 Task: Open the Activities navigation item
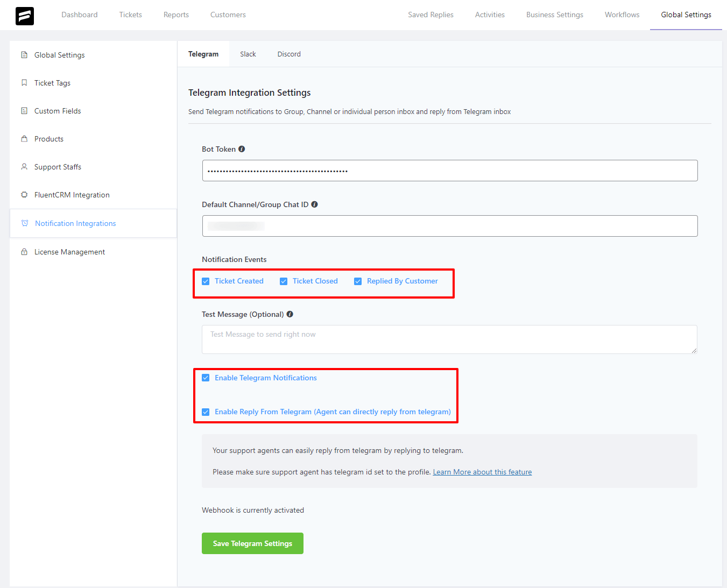click(x=490, y=15)
